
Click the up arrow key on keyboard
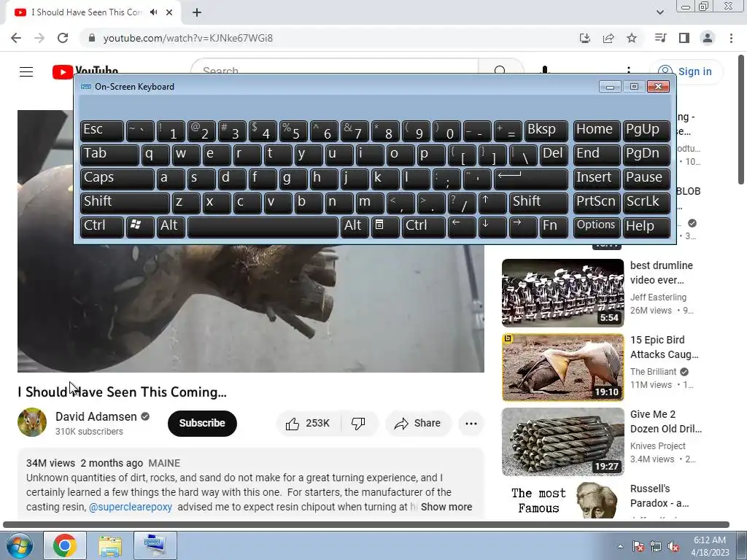(492, 203)
